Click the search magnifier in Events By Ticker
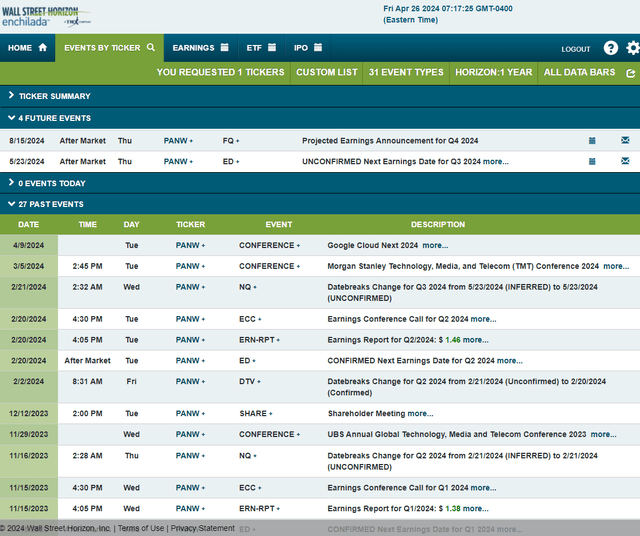 (151, 47)
